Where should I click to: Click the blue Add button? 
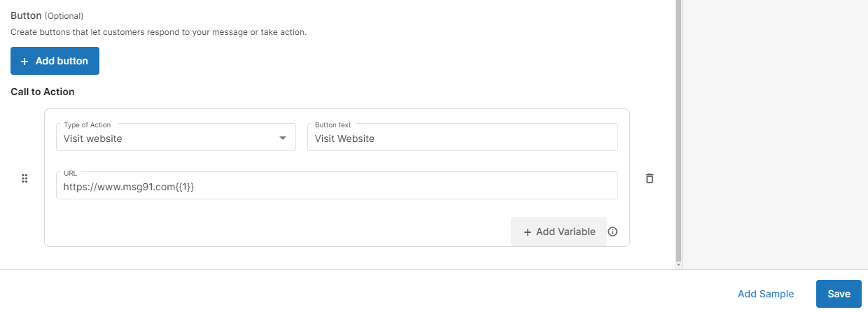[55, 61]
